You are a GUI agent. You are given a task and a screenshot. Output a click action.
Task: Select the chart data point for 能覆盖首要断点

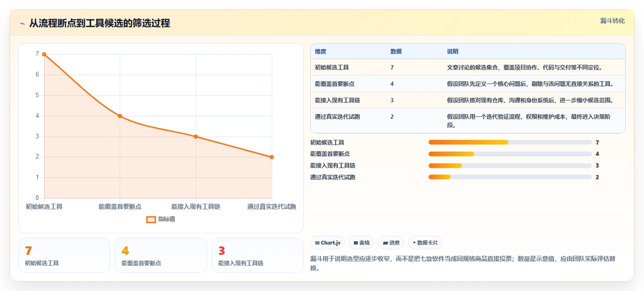coord(120,116)
